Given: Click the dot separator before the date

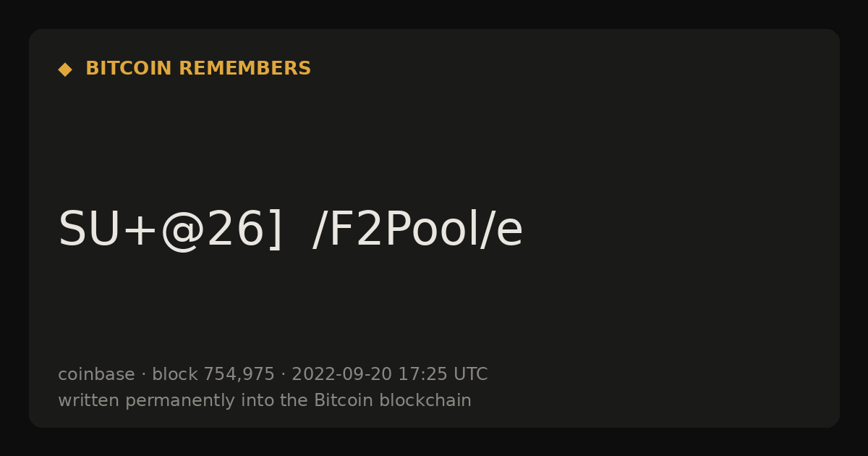Looking at the screenshot, I should (x=283, y=376).
